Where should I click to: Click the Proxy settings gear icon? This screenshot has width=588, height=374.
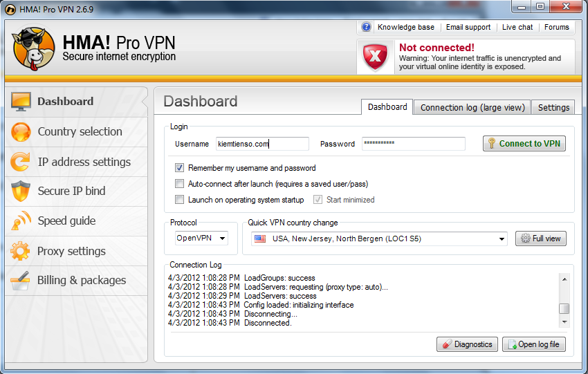coord(20,251)
